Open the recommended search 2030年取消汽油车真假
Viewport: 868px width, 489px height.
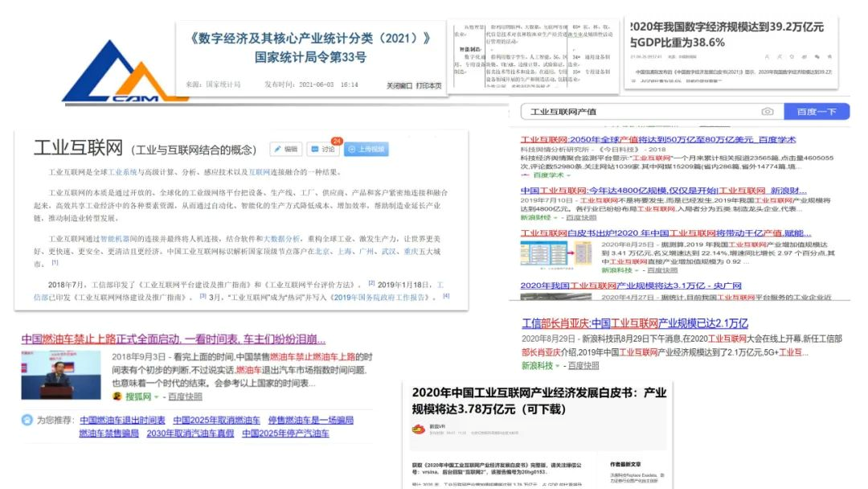click(190, 433)
